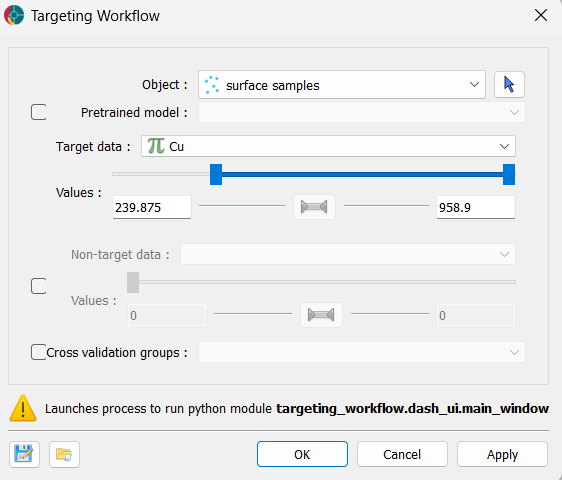This screenshot has width=562, height=480.
Task: Click the save parameters floppy disk icon
Action: tap(24, 454)
